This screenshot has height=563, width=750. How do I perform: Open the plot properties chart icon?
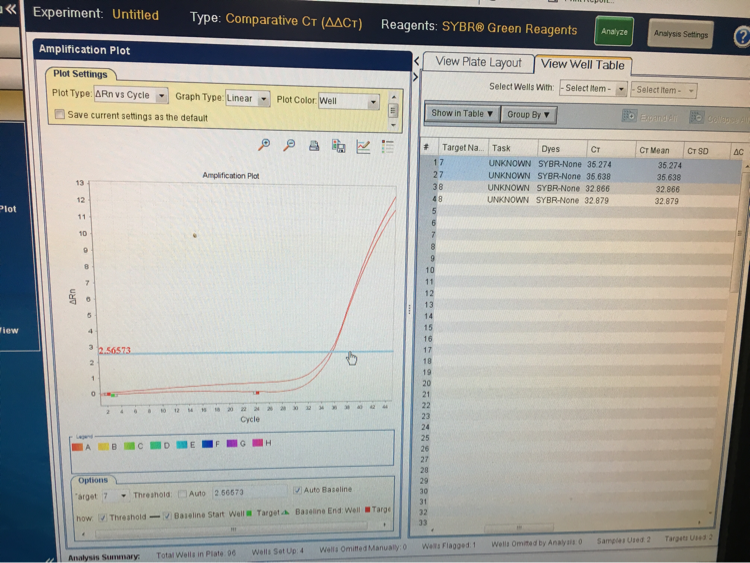(x=363, y=147)
